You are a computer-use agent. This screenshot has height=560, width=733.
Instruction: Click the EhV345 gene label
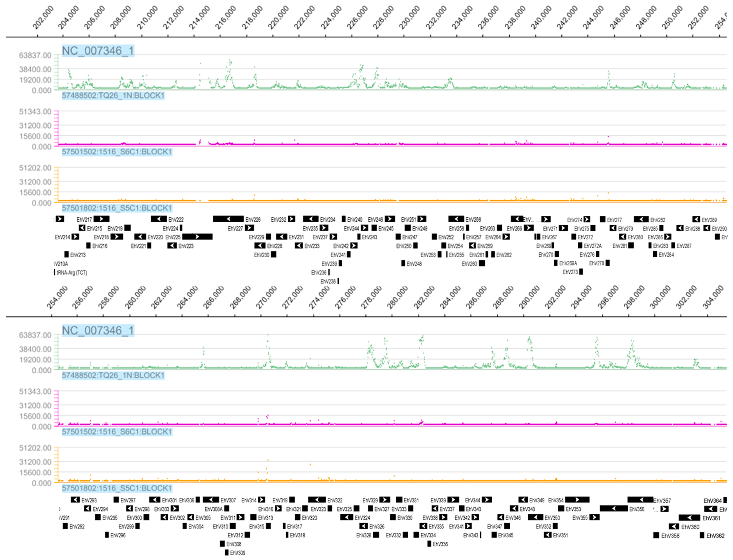[x=506, y=535]
